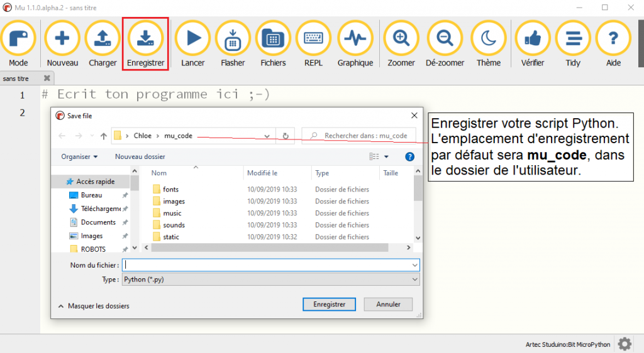Click the Vérifier thumbs-up icon
The image size is (644, 353).
(532, 39)
